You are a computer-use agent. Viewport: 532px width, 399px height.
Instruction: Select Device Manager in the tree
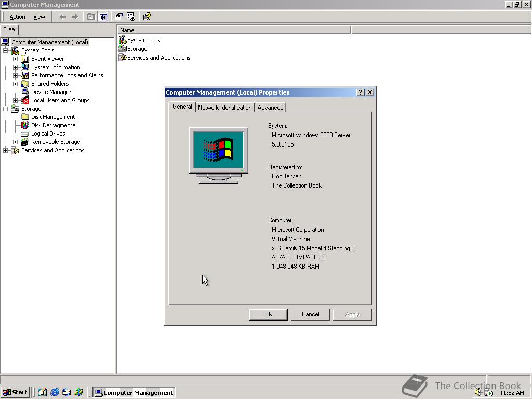[51, 92]
